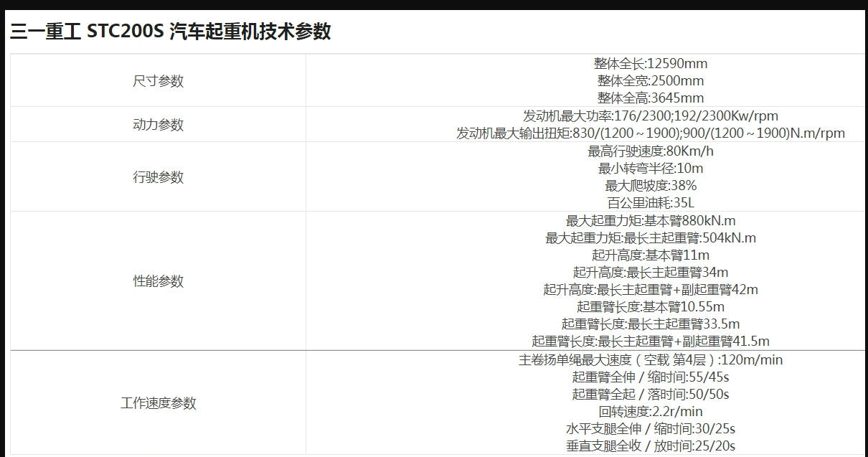Click the text 起重臂长度:最长主起重臂+副起重臂41.5m
Viewport: 868px width, 457px height.
(x=651, y=341)
